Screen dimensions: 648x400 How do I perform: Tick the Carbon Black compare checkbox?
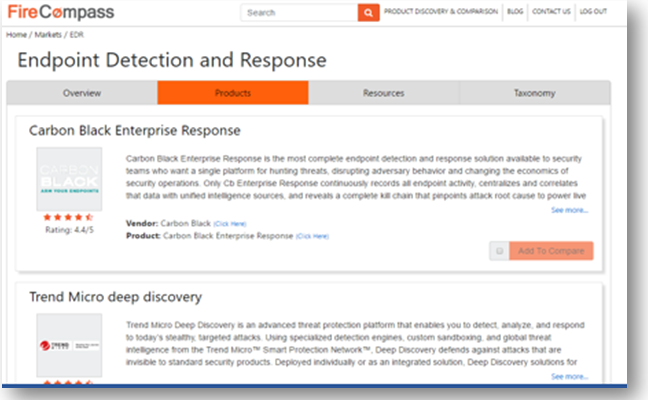pyautogui.click(x=499, y=251)
